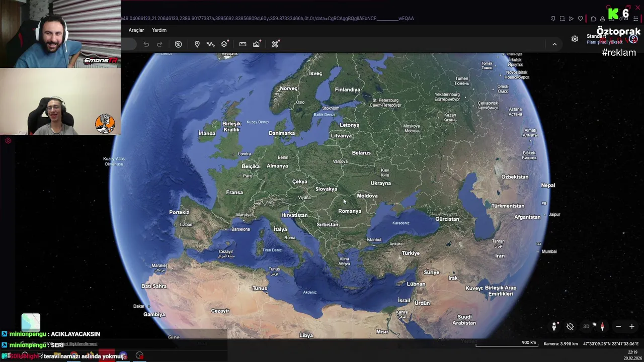The width and height of the screenshot is (644, 362).
Task: Click the İtalya country label
Action: click(x=280, y=229)
